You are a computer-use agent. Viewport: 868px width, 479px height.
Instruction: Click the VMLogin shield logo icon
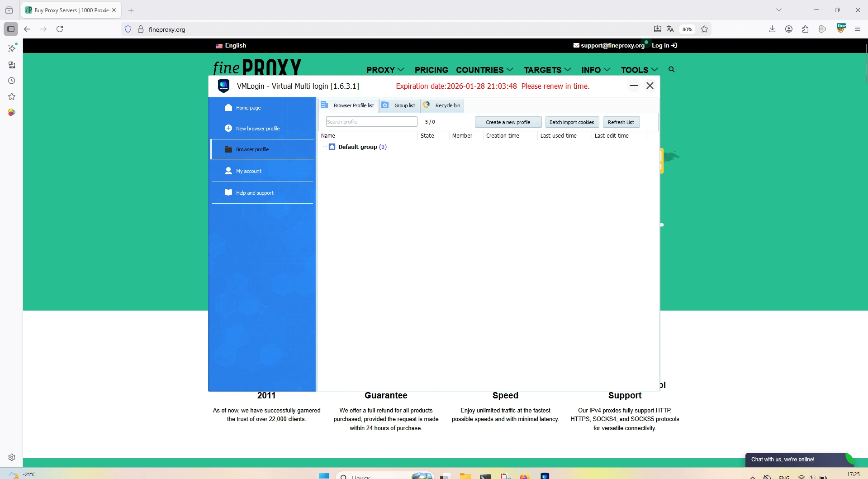click(x=223, y=86)
